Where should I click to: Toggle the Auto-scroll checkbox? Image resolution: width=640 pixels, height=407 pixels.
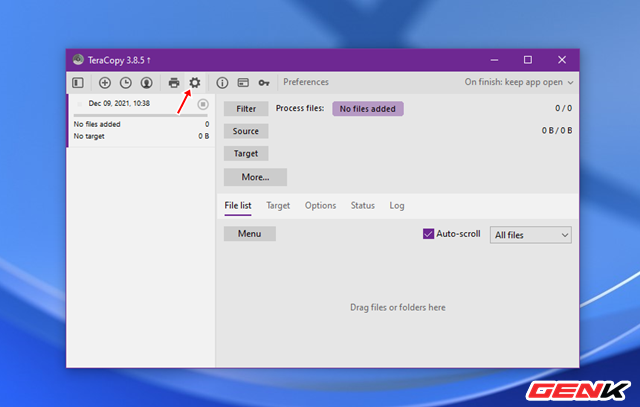click(x=428, y=234)
